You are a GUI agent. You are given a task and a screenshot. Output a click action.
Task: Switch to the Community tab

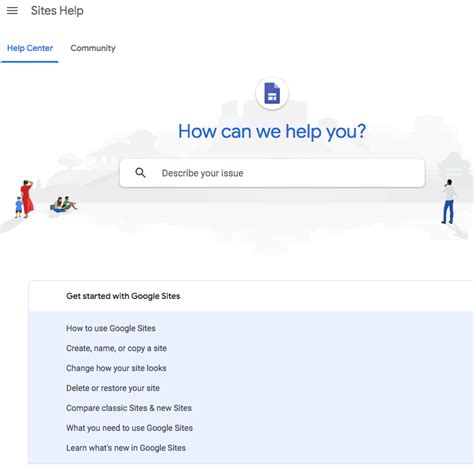coord(93,48)
